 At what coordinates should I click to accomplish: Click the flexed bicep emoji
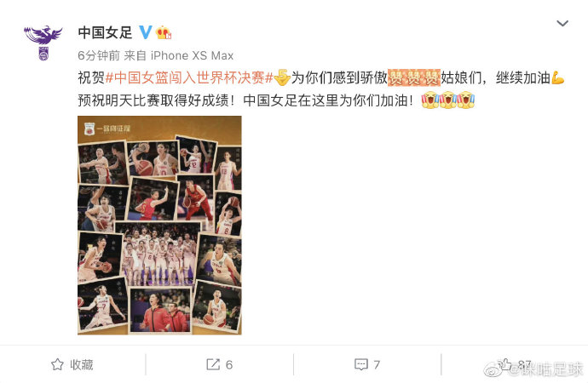(557, 77)
